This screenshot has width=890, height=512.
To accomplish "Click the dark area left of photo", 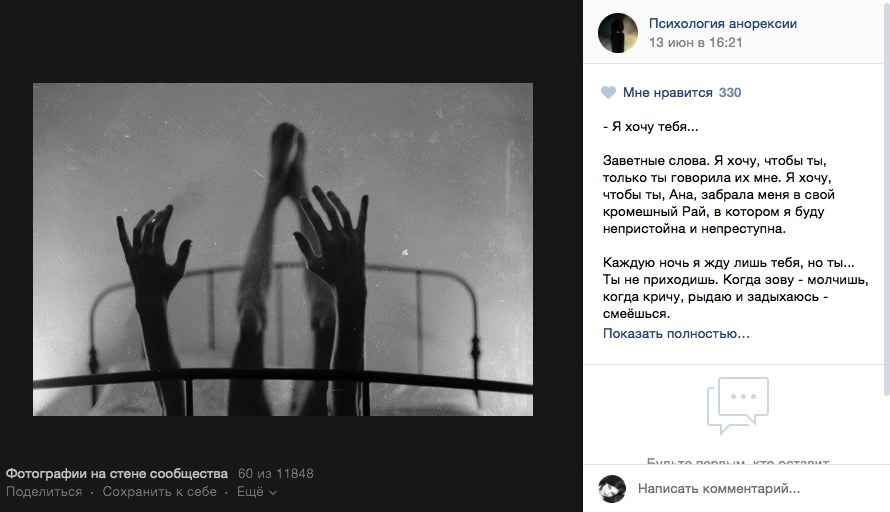I will pyautogui.click(x=16, y=249).
